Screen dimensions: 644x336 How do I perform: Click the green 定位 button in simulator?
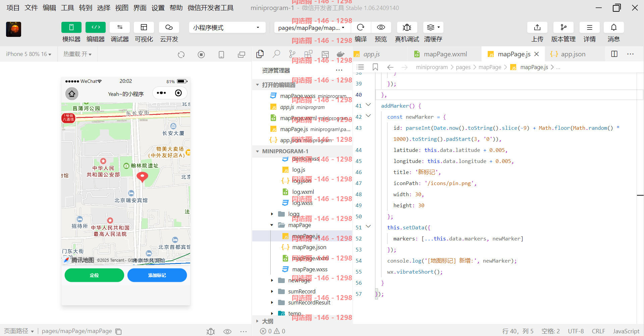(x=94, y=275)
